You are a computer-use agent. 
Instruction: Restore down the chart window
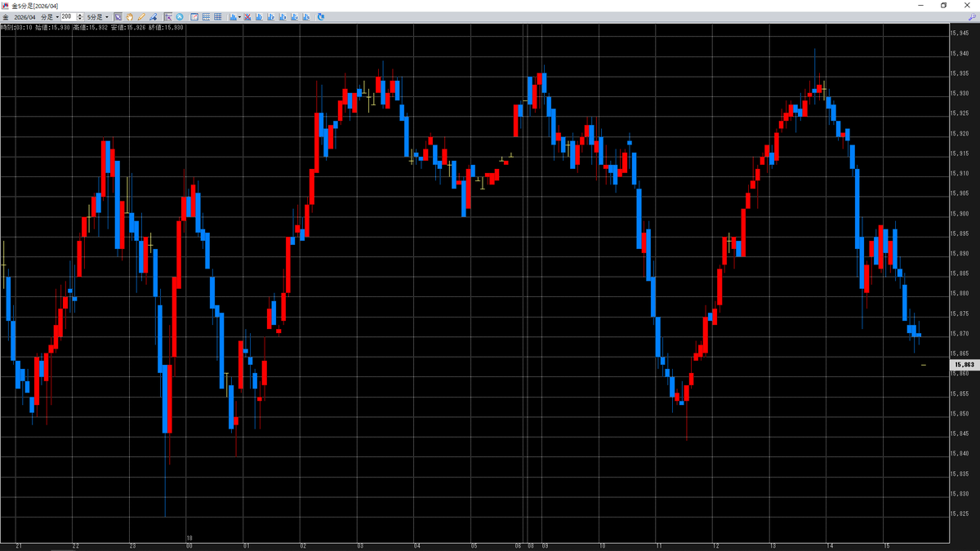(944, 5)
